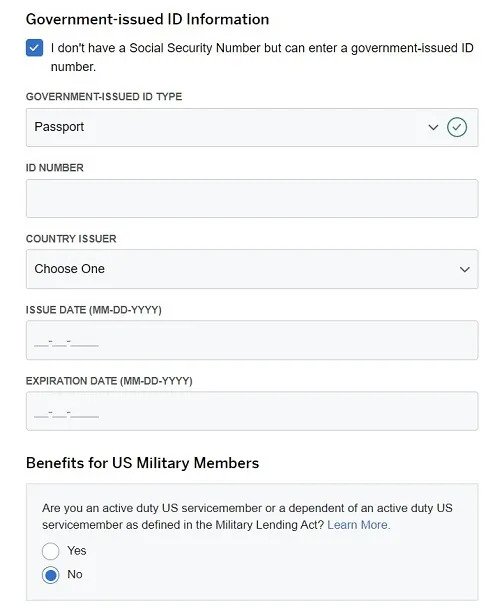Viewport: 500px width, 611px height.
Task: Focus the Issue Date input field
Action: pos(252,340)
